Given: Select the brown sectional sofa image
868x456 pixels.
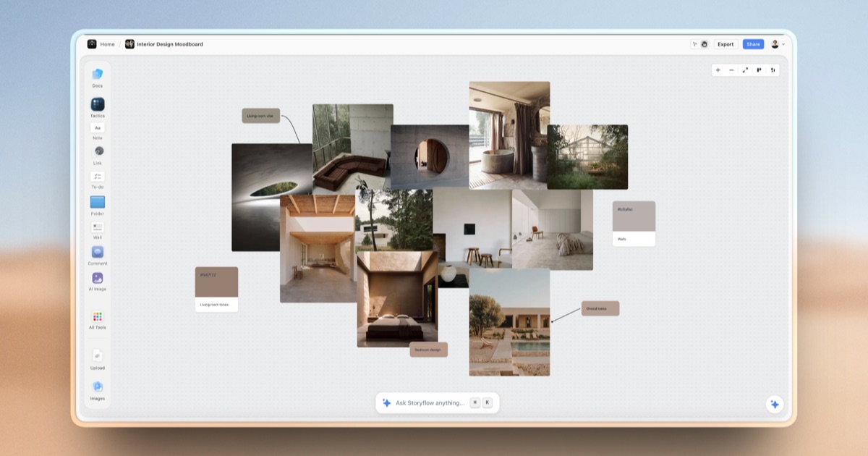Looking at the screenshot, I should click(353, 149).
